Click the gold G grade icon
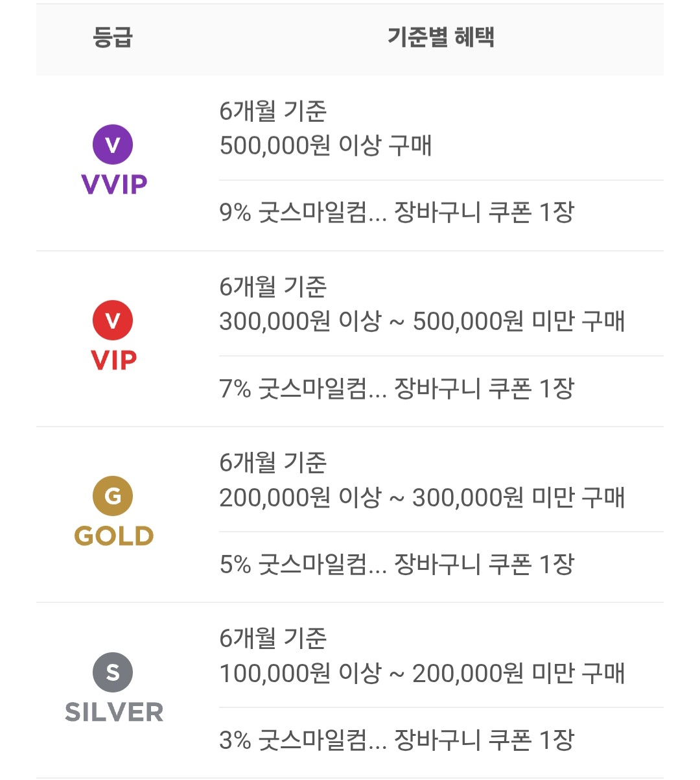Screen dimensions: 700x780 point(113,497)
